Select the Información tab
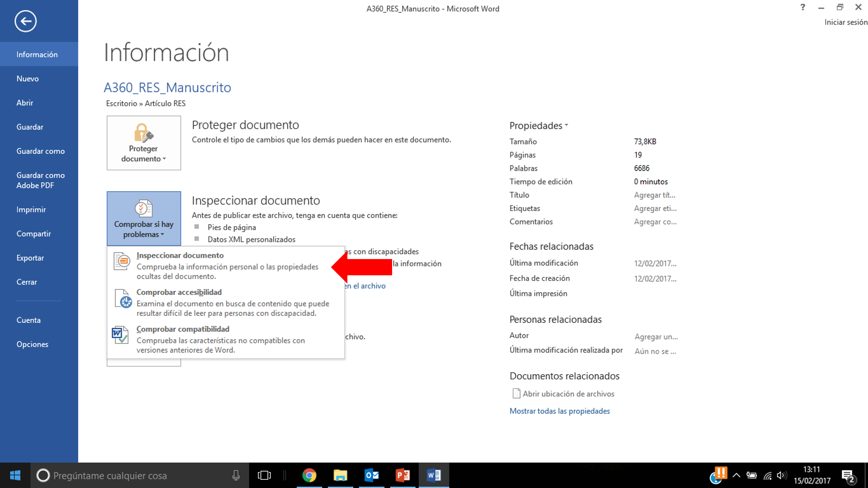868x488 pixels. pyautogui.click(x=39, y=54)
